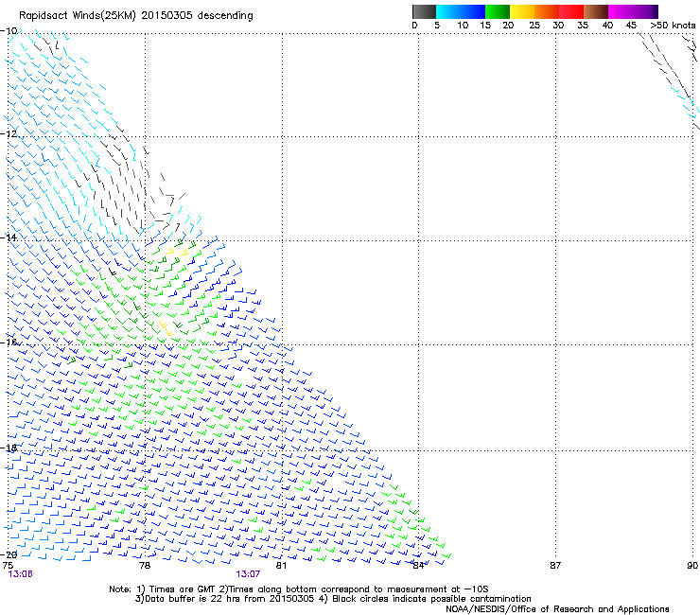Click the longitude label '87'

click(x=555, y=566)
